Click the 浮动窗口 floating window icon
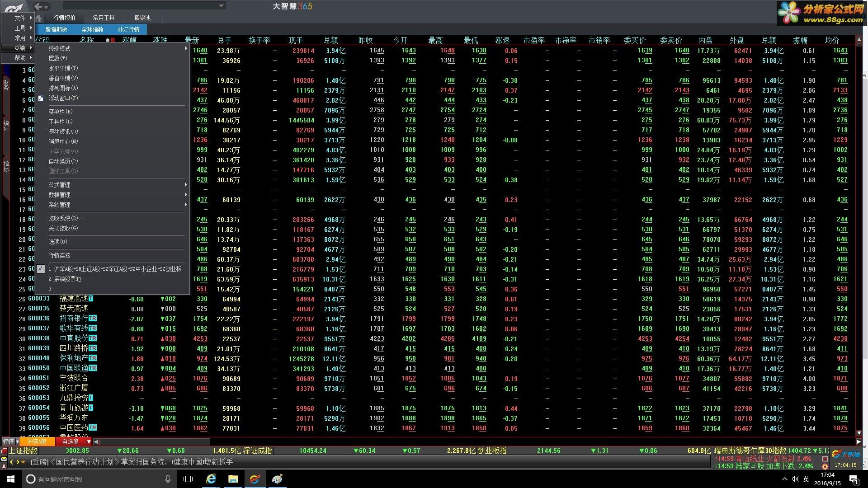The image size is (868, 488). pos(41,98)
